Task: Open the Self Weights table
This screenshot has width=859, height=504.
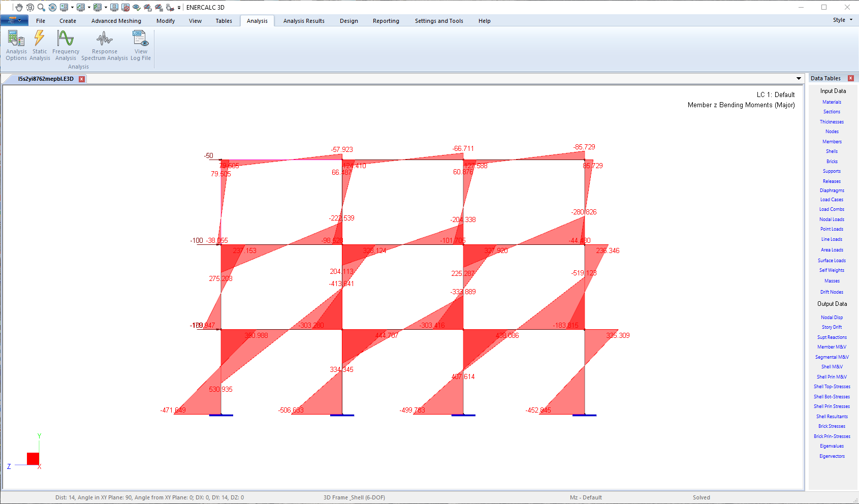Action: [x=832, y=270]
